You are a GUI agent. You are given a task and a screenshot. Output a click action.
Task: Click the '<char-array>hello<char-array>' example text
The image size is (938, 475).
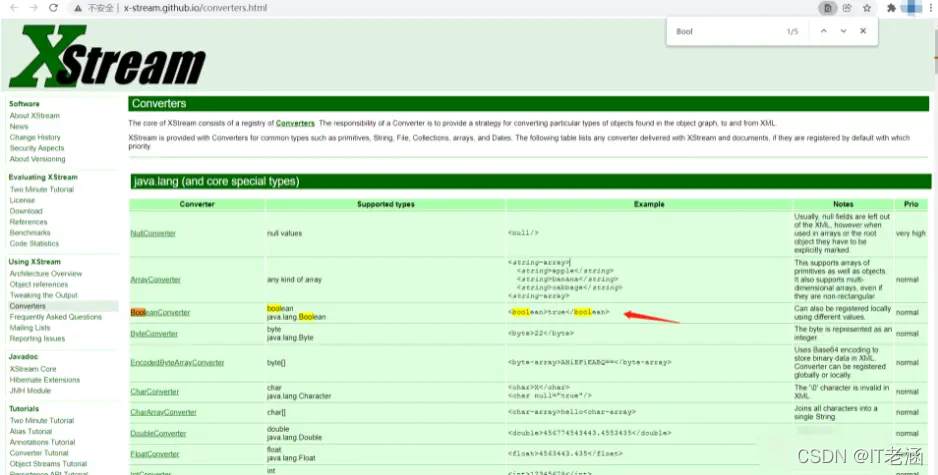[572, 412]
